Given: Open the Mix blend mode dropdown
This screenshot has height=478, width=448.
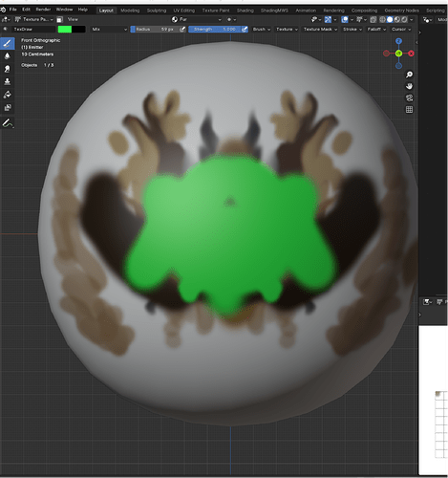Looking at the screenshot, I should (109, 30).
